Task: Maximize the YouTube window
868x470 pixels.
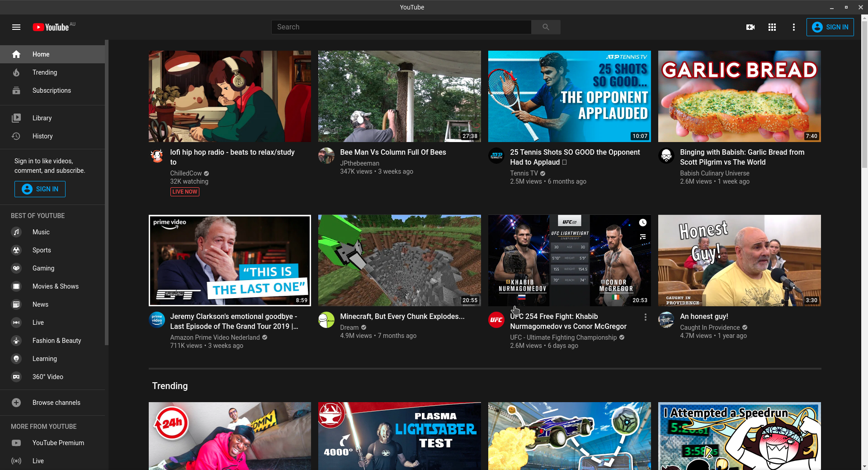Action: coord(846,7)
